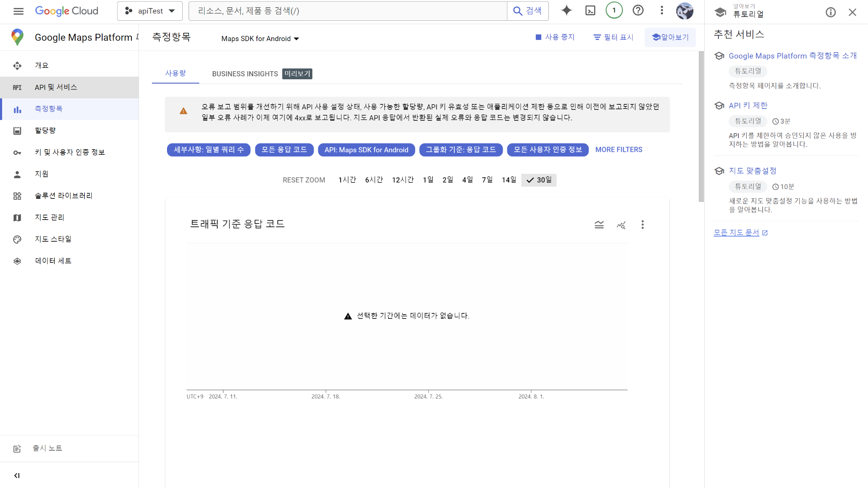Viewport: 868px width, 488px height.
Task: Open the main navigation hamburger menu
Action: 18,11
